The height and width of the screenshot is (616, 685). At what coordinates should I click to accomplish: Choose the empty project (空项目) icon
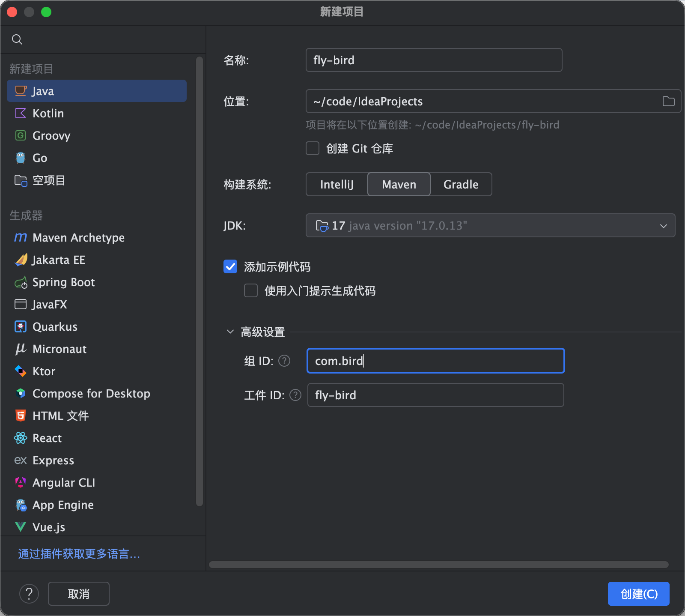tap(21, 180)
